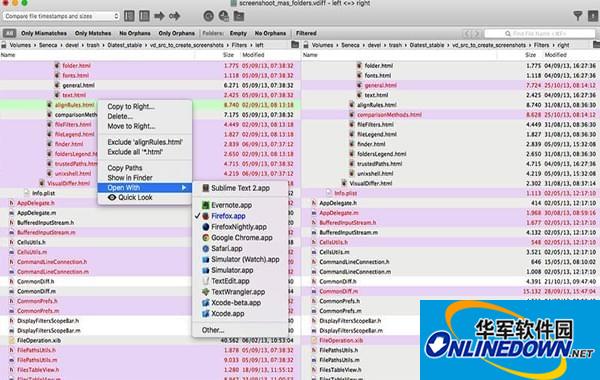Click the Xcode-beta.app icon

point(205,303)
